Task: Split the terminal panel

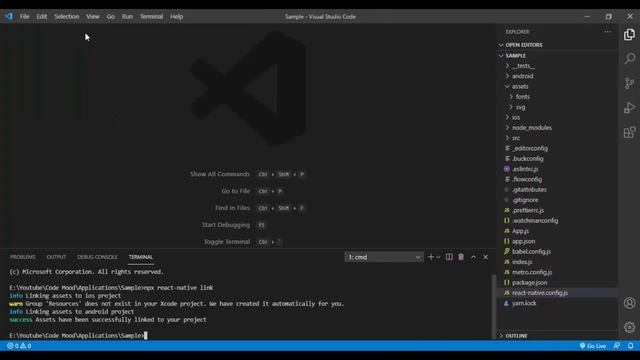Action: pyautogui.click(x=449, y=257)
